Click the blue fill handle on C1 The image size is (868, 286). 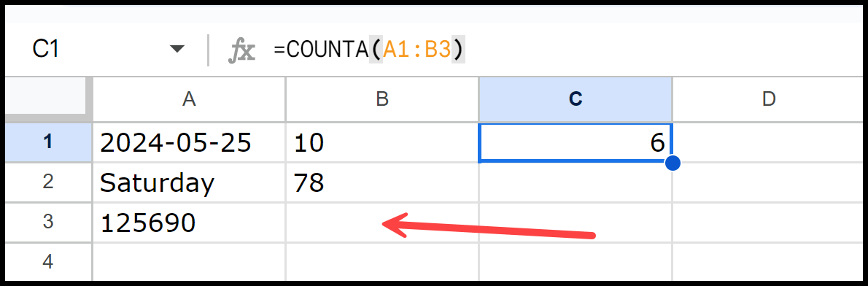[x=672, y=163]
